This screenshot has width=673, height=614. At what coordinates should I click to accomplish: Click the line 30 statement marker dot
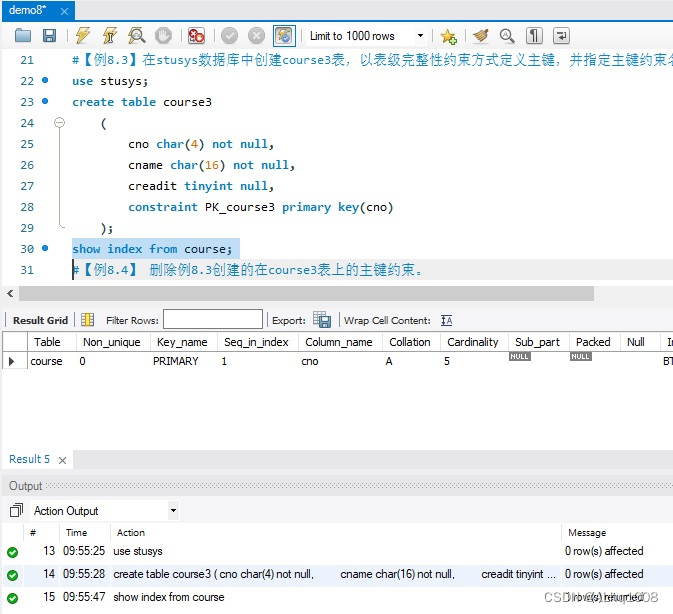45,248
